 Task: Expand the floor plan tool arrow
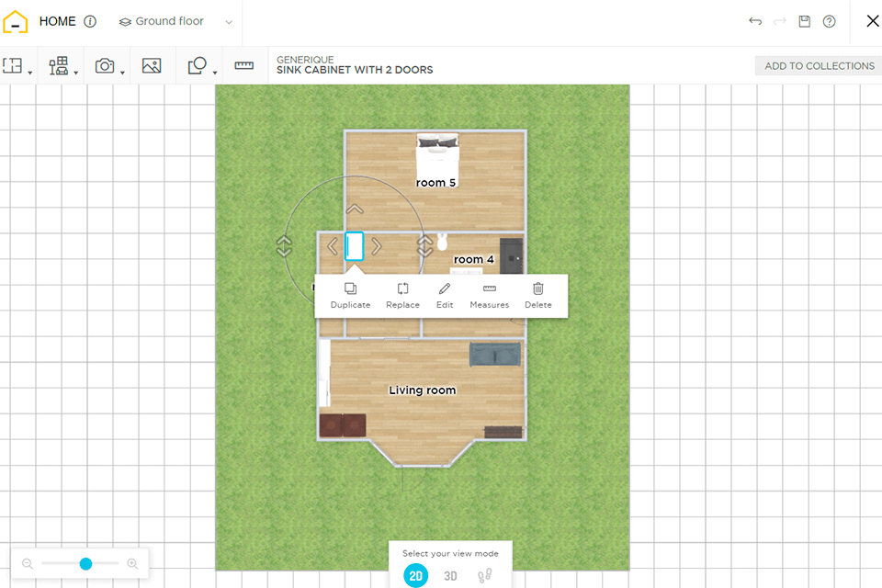pos(29,73)
